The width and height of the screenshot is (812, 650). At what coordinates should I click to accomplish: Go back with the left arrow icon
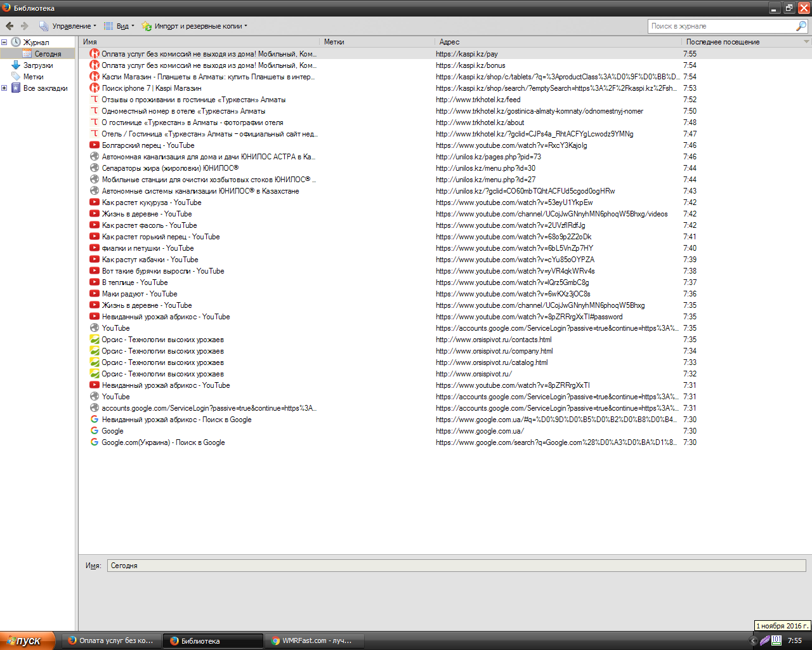(x=10, y=26)
